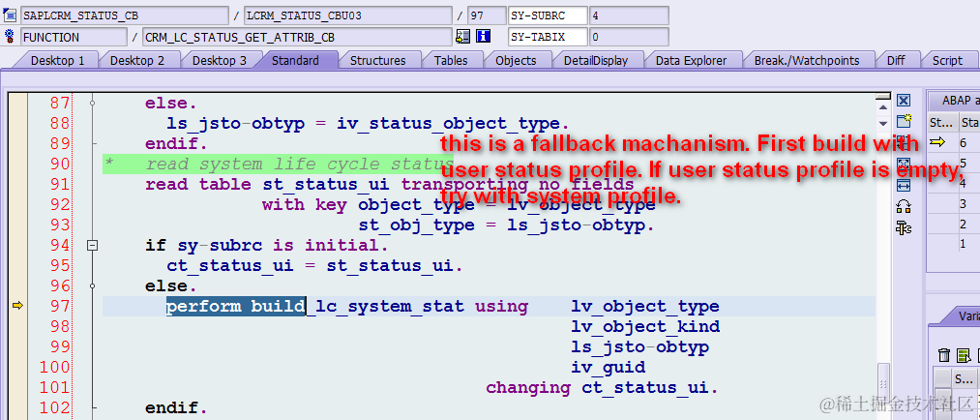Select stack level 2 row

click(953, 224)
